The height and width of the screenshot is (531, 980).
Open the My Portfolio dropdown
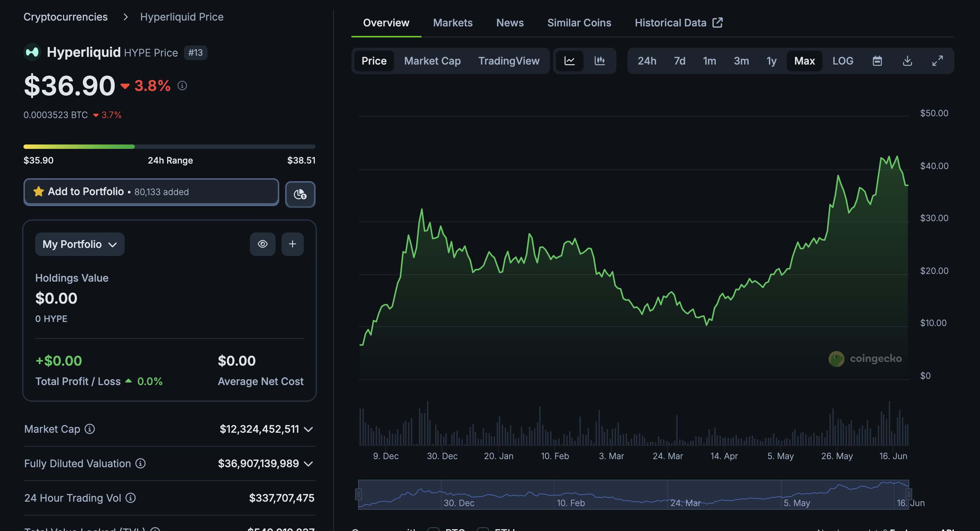80,244
